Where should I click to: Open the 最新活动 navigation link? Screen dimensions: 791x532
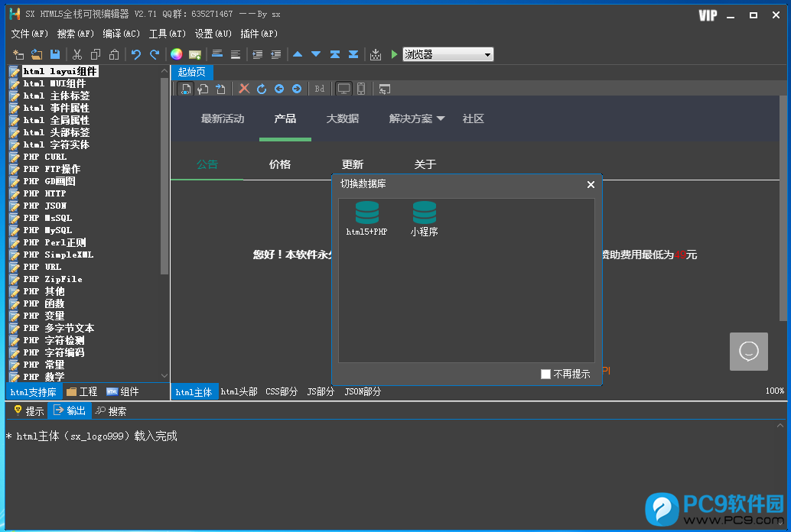tap(223, 119)
